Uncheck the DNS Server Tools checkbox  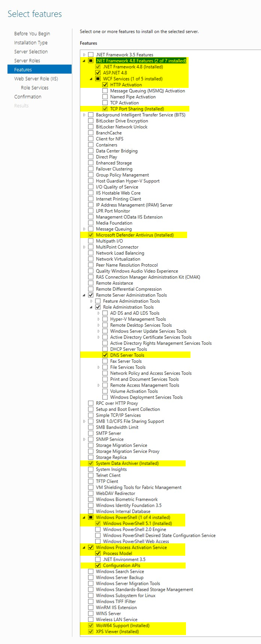click(x=105, y=355)
